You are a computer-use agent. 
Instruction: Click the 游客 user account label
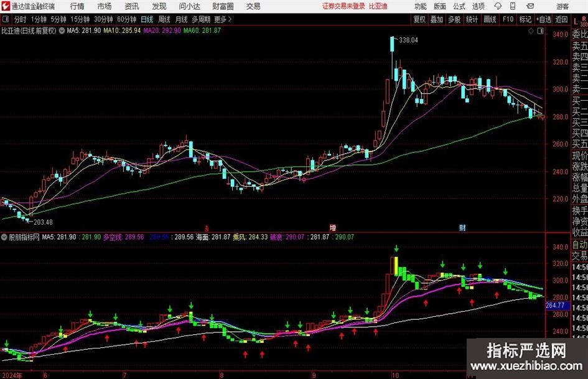coord(562,6)
